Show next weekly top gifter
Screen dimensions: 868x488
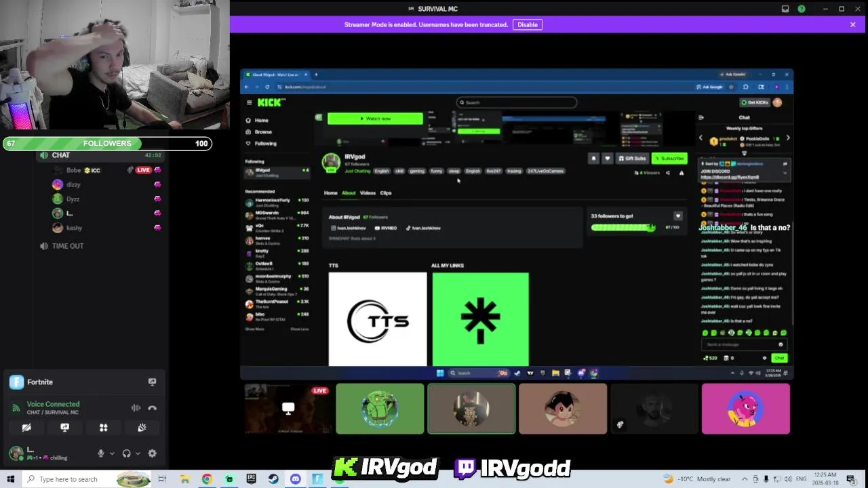(x=788, y=138)
